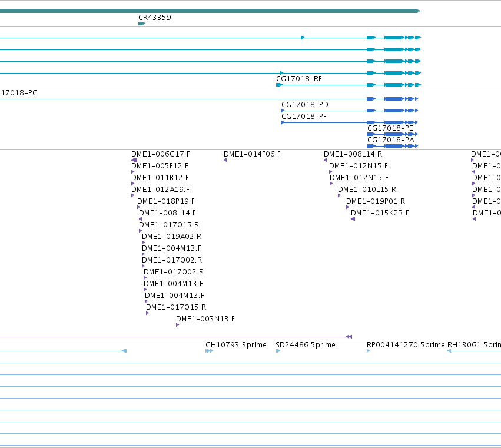
Task: Click the DME1-012A19.F label
Action: tap(160, 190)
